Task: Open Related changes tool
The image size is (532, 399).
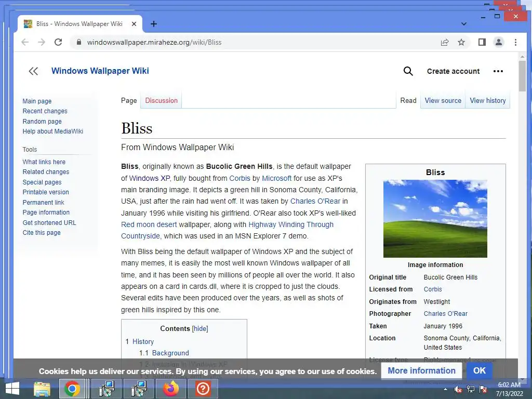Action: (46, 171)
